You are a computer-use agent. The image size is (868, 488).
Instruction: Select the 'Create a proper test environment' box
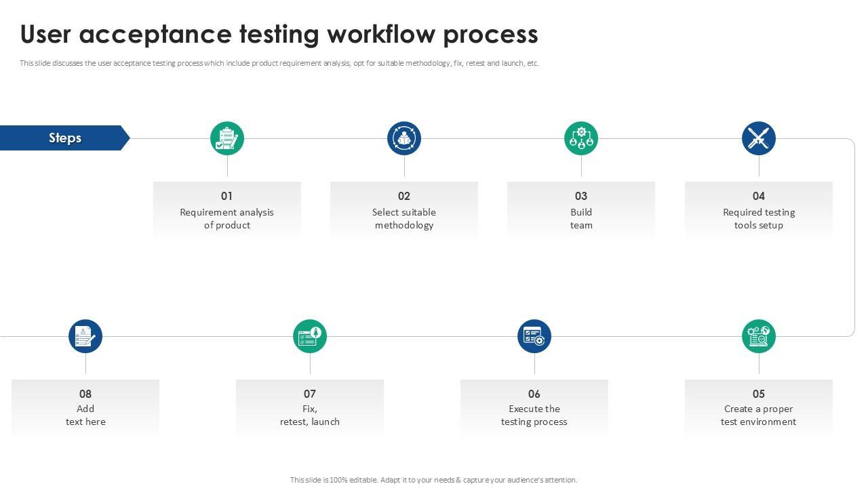click(759, 407)
